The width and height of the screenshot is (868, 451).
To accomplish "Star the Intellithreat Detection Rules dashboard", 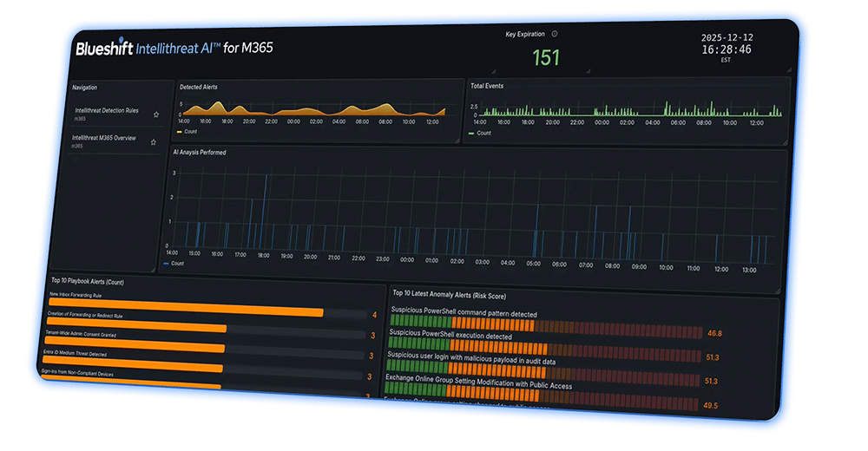I will [x=156, y=114].
